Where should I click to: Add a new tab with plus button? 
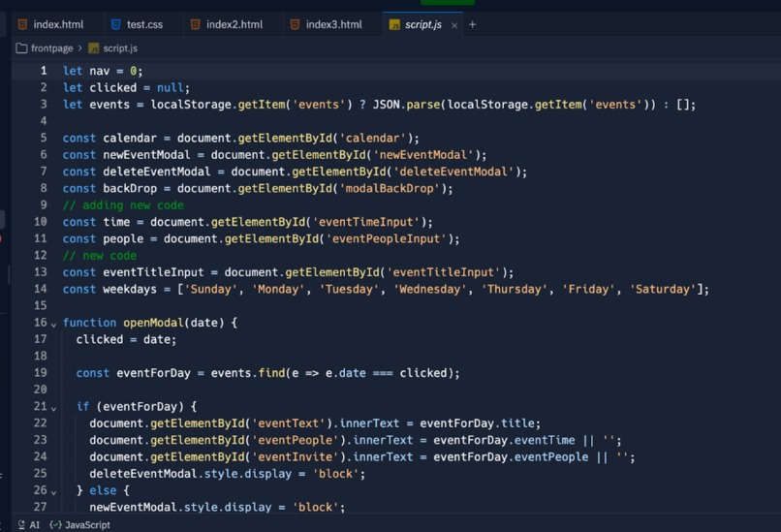pos(473,24)
